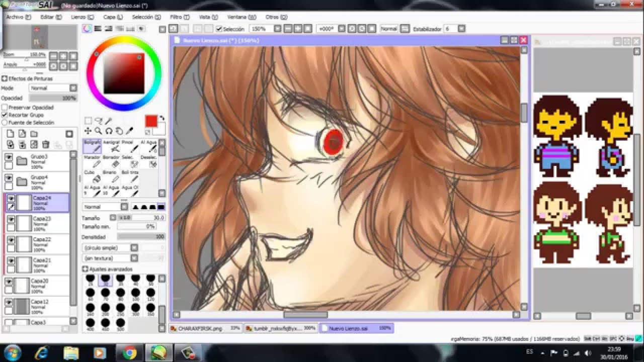Open the Editar menu
644x362 pixels.
[51, 17]
